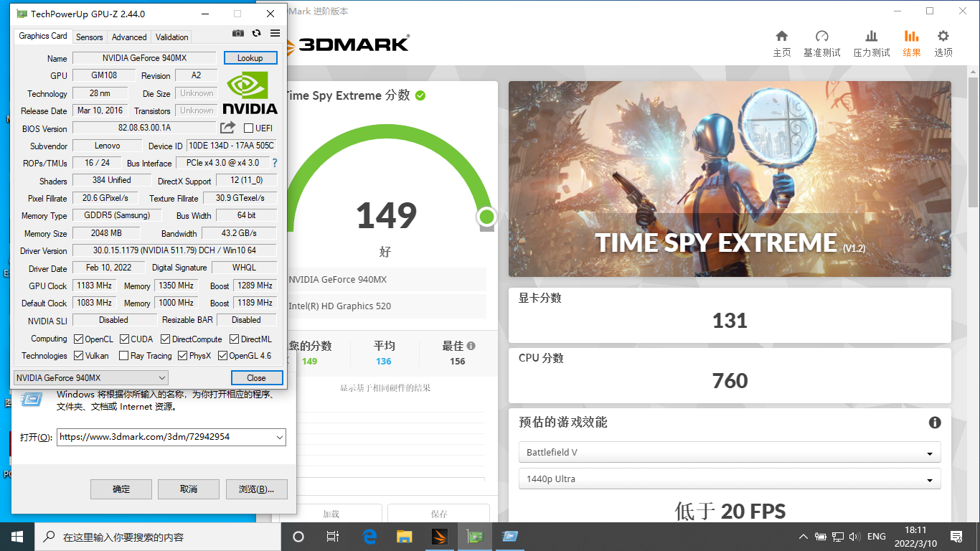Click 取消 in the Run dialog

pos(188,489)
